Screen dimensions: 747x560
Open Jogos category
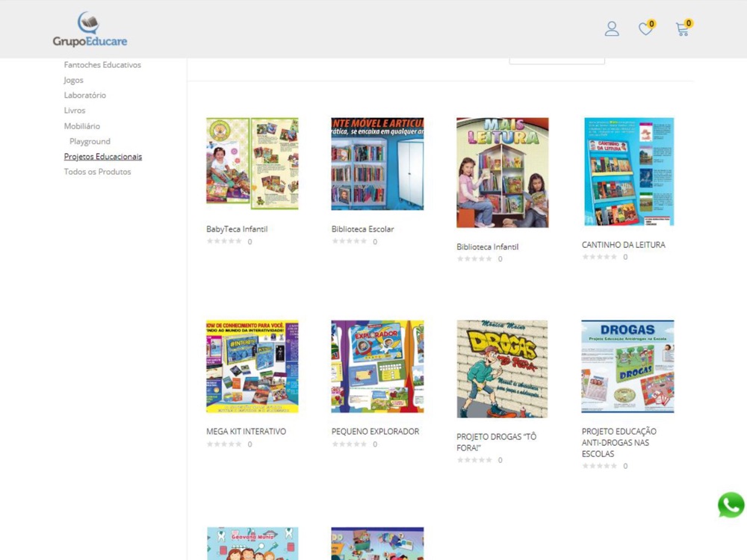(73, 80)
